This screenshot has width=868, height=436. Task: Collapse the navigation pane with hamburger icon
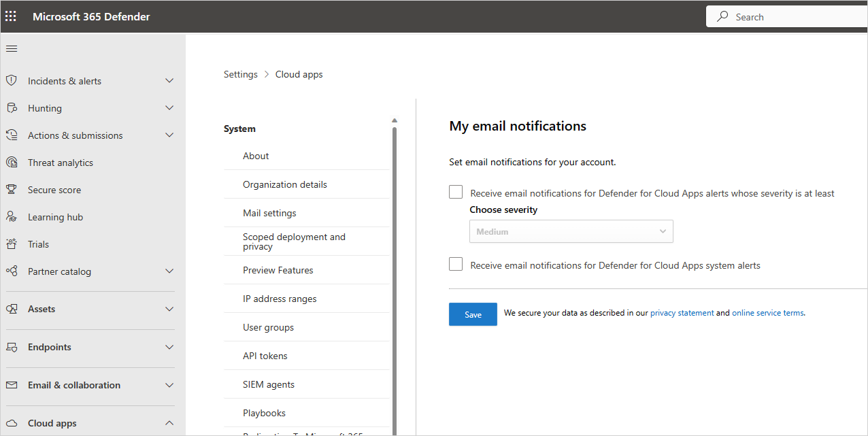(11, 48)
